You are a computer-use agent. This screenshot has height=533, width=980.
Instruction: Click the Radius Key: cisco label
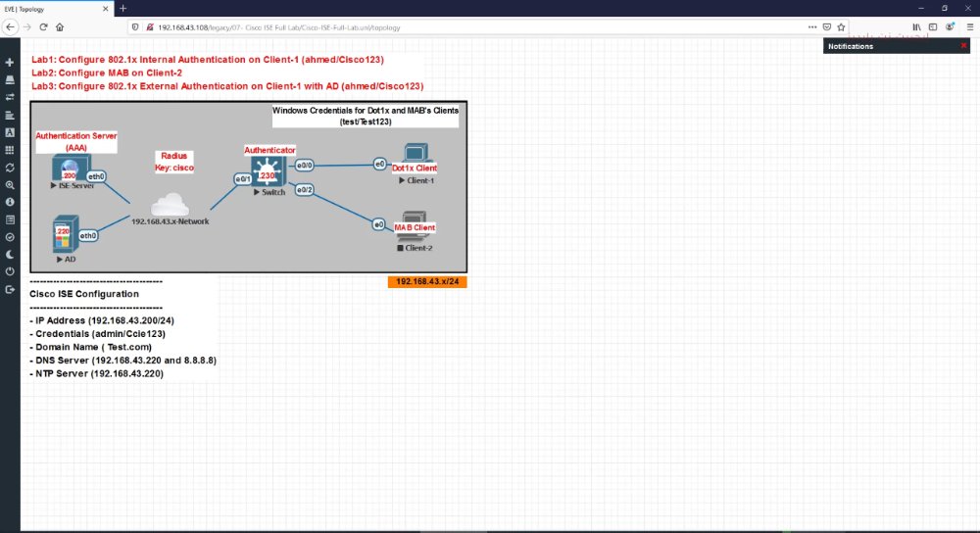pos(174,162)
